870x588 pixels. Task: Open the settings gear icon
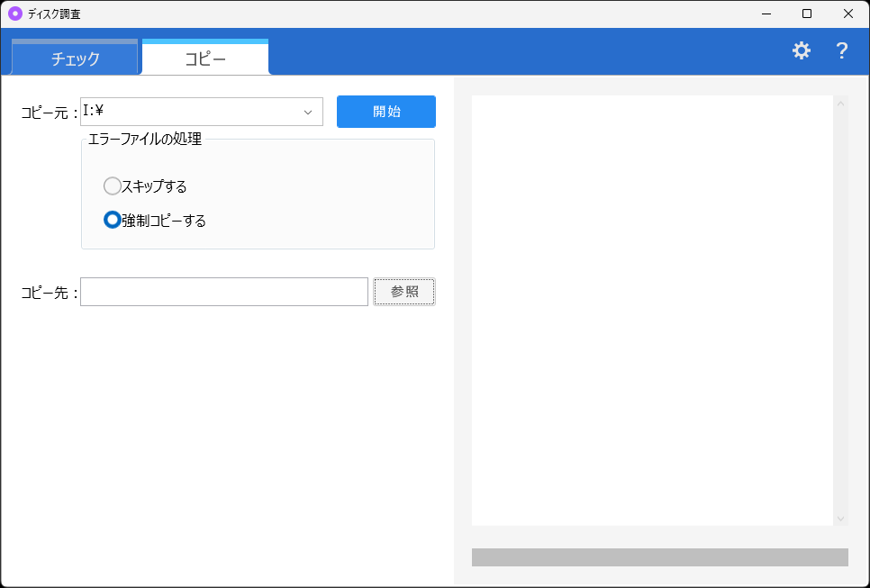802,50
